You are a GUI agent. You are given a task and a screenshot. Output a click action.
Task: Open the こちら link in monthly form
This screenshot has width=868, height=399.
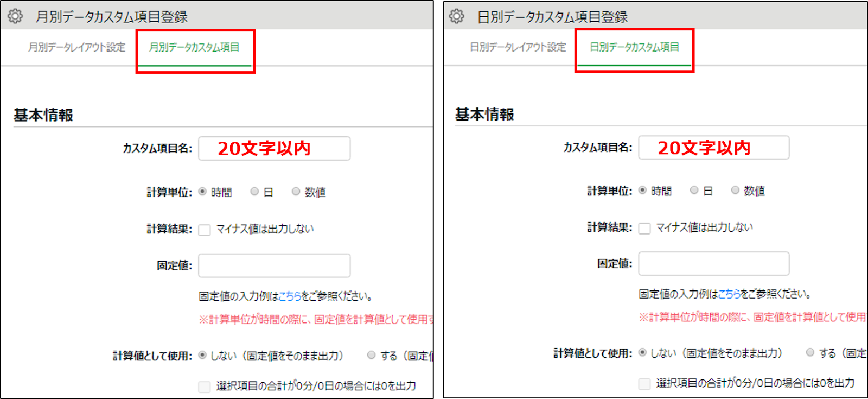click(290, 296)
